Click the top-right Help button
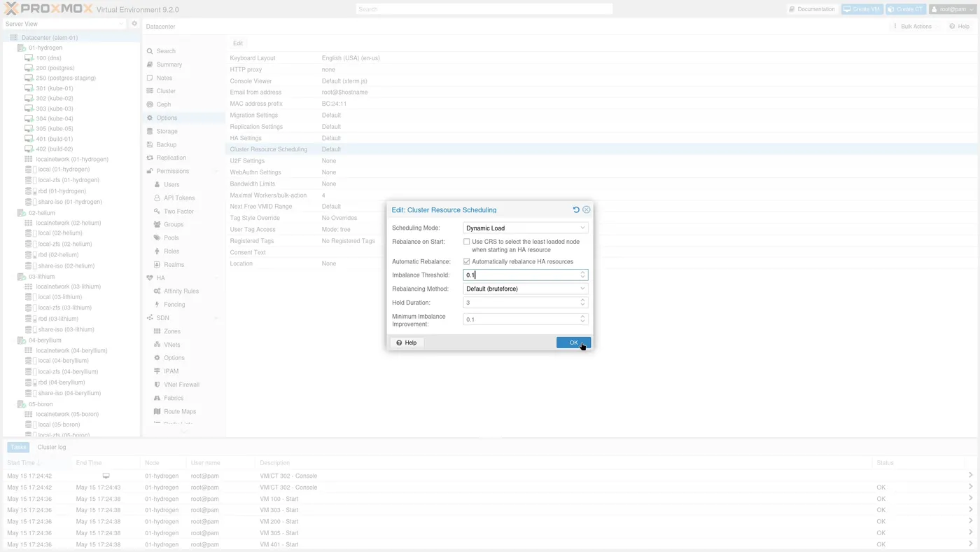980x552 pixels. pyautogui.click(x=960, y=27)
